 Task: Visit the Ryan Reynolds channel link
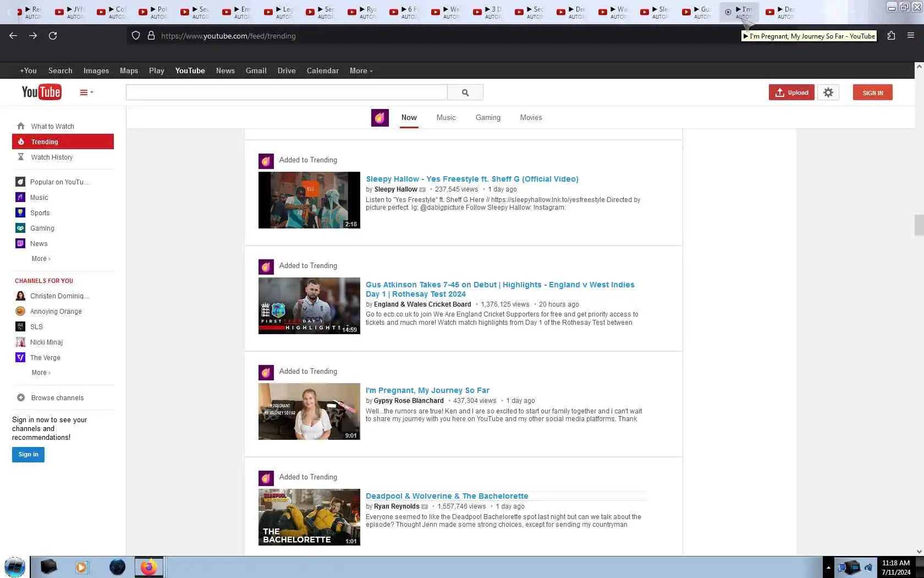tap(397, 506)
